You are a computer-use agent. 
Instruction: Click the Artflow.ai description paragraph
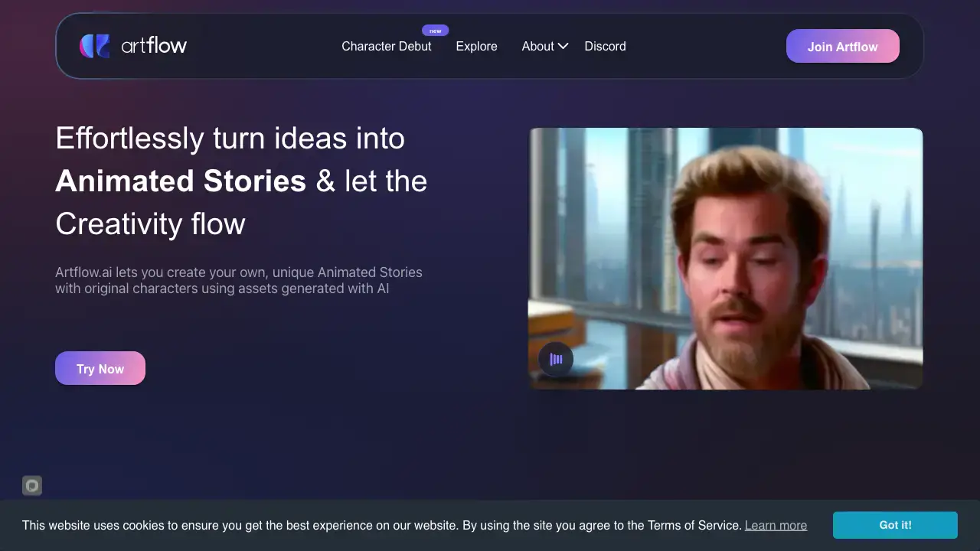click(238, 280)
